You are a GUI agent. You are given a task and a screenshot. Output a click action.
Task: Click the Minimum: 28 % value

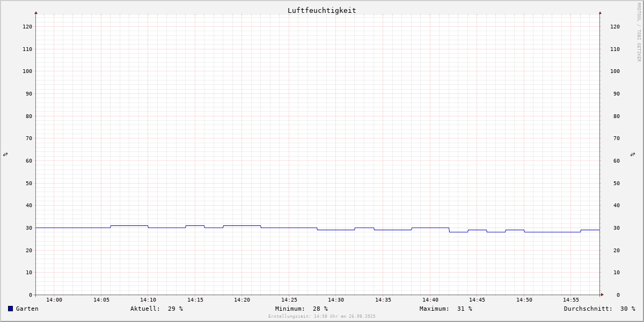(x=302, y=309)
